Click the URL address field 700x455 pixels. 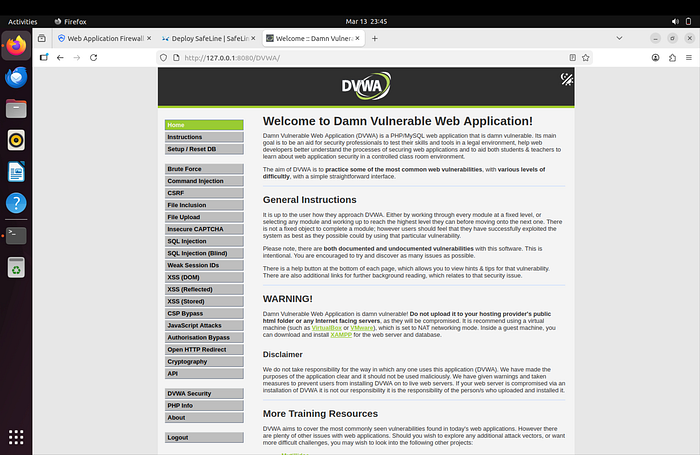point(374,58)
